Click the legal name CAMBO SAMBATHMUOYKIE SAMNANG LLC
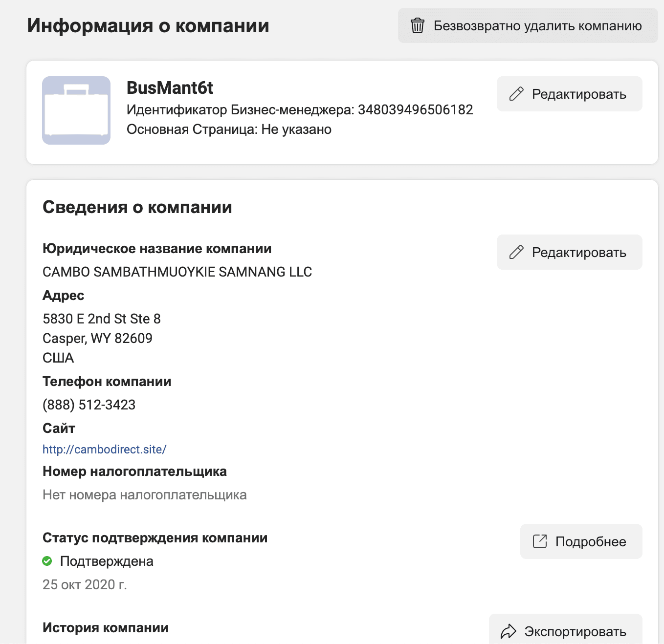The height and width of the screenshot is (644, 664). click(x=177, y=272)
